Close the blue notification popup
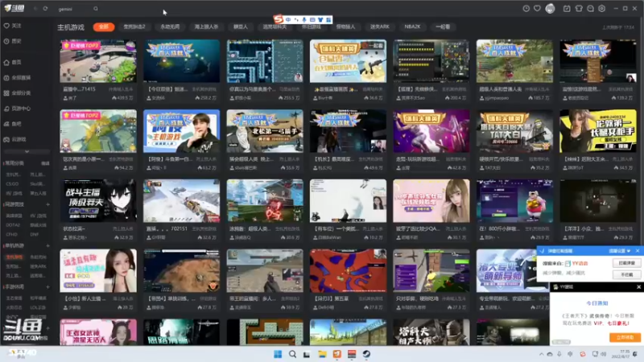Screen dimensions: 644x362 [x=638, y=251]
